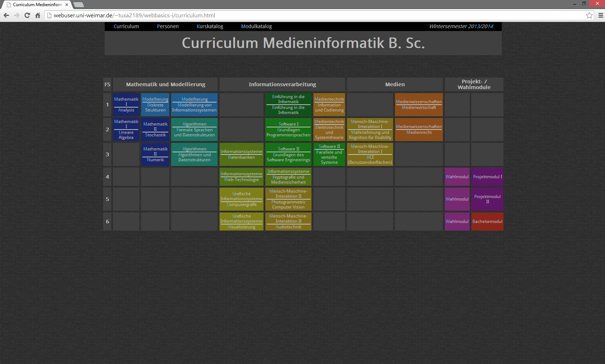Open the Web-Technologie course link
Screen dimensions: 605x364
pos(241,180)
